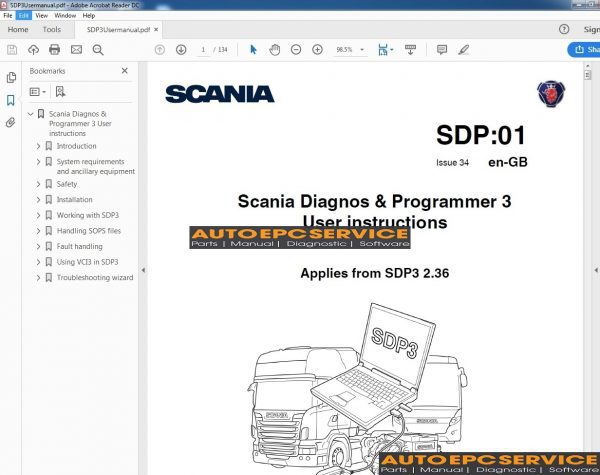Expand the Safety bookmark
This screenshot has width=600, height=475.
38,184
